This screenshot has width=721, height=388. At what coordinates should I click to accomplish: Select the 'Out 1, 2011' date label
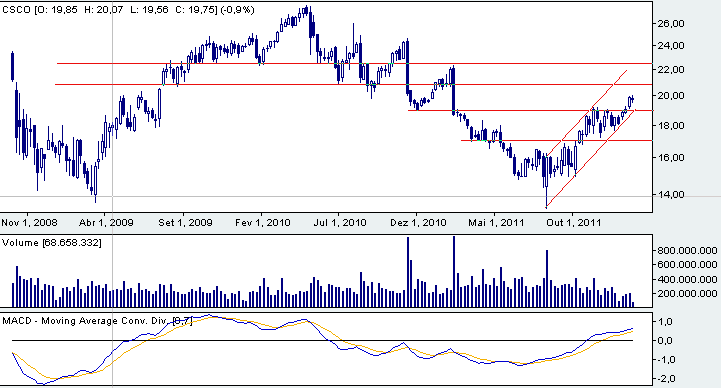[574, 223]
